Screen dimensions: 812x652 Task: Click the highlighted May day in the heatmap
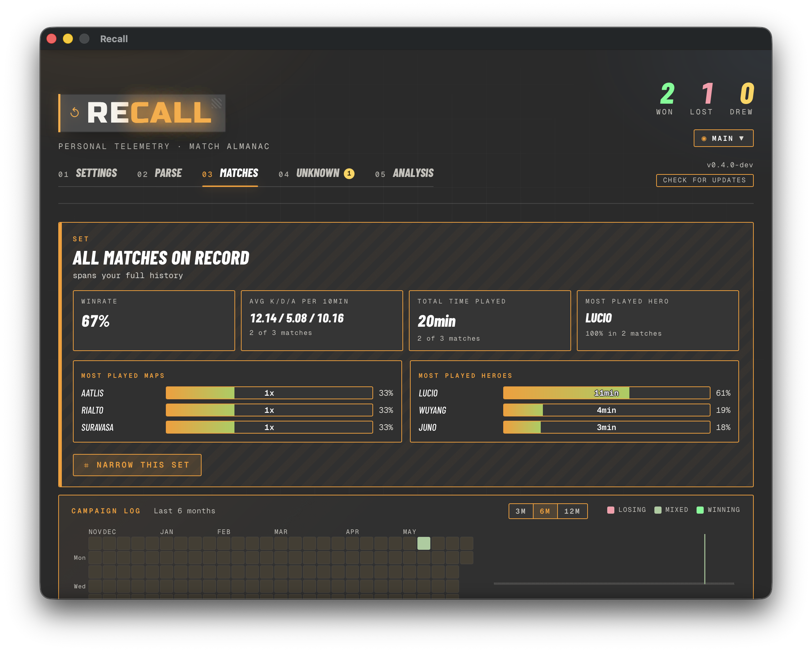423,543
